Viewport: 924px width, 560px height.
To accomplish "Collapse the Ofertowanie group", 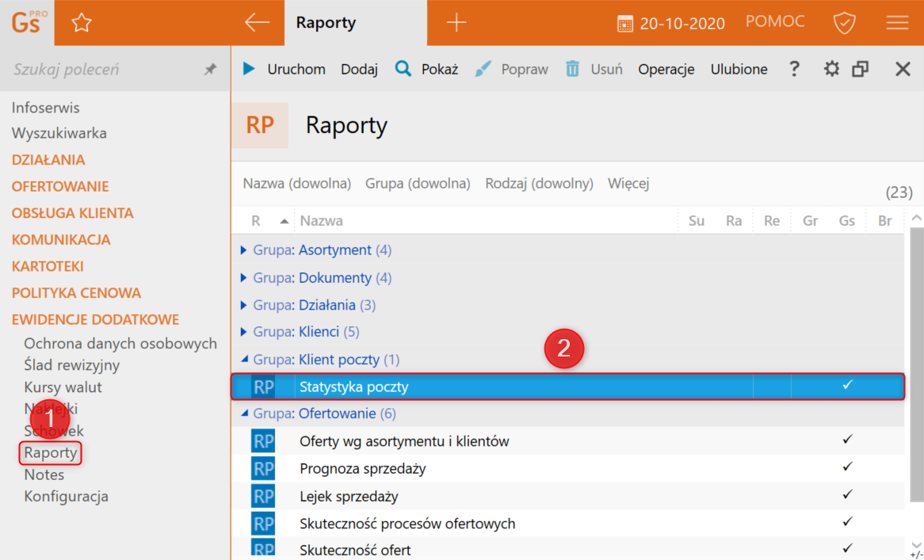I will pos(244,413).
